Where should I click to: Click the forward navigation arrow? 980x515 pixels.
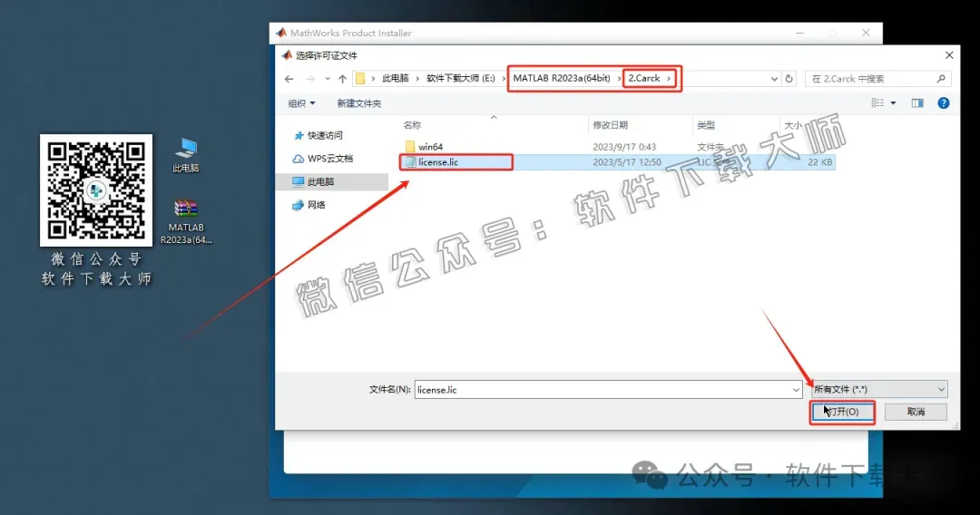310,79
